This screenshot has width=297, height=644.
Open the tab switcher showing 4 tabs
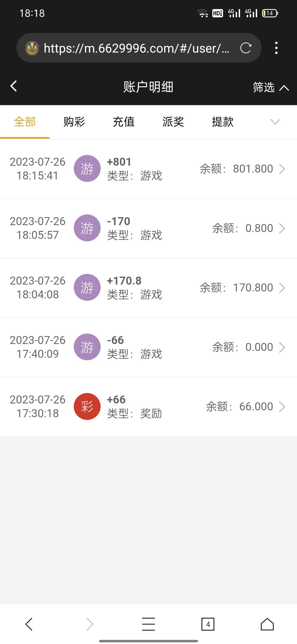(x=208, y=624)
